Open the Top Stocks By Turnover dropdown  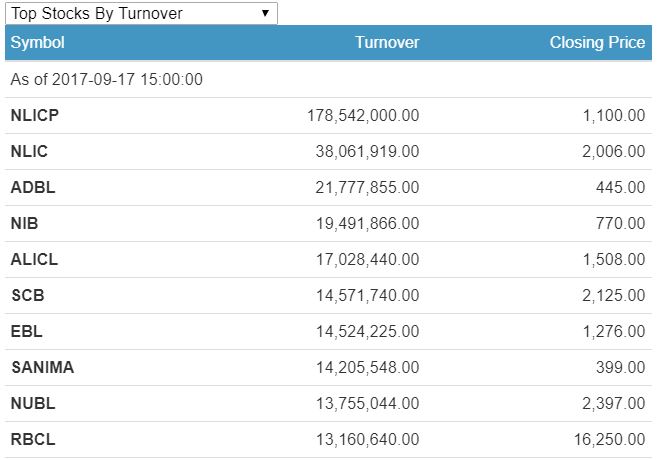pyautogui.click(x=140, y=13)
